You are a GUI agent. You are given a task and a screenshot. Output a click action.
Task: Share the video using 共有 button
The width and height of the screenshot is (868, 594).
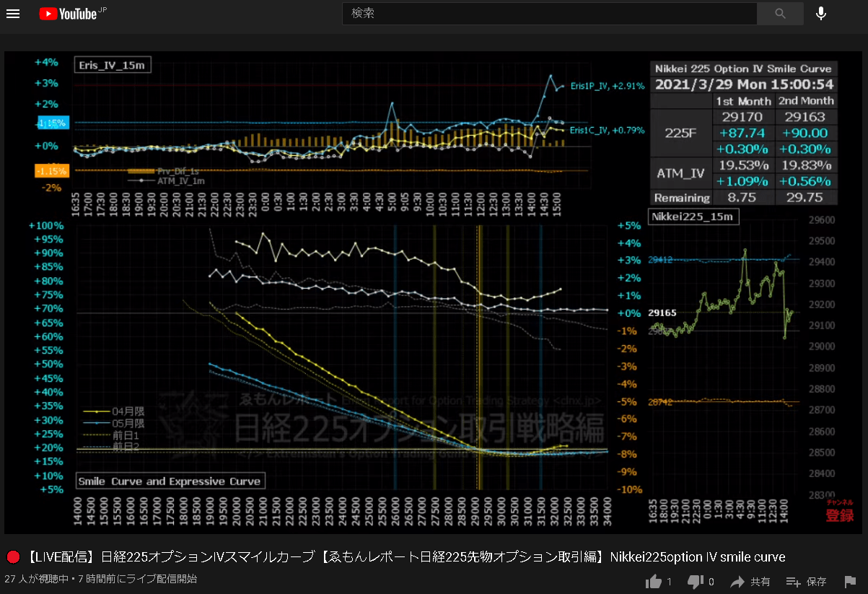[750, 581]
